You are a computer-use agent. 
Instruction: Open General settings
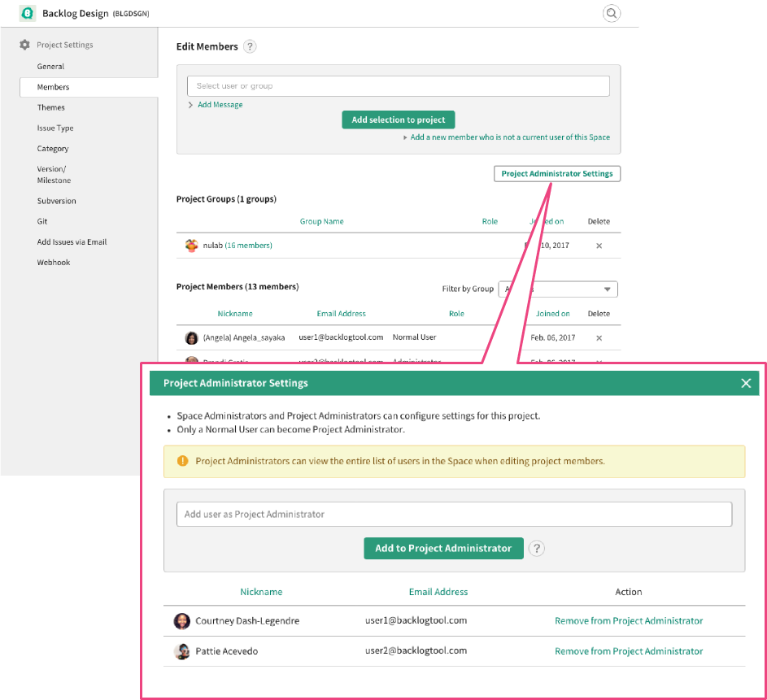[x=50, y=67]
